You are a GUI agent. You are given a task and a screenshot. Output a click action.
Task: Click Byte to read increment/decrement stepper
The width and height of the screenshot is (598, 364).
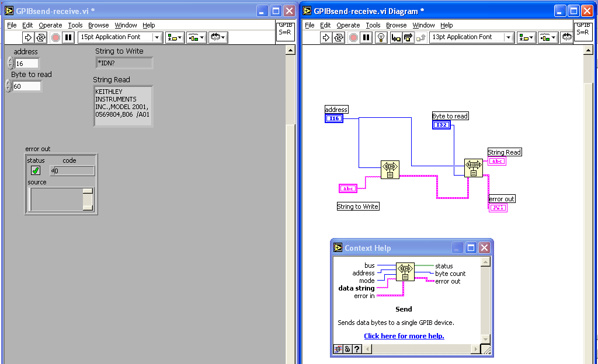[x=8, y=86]
